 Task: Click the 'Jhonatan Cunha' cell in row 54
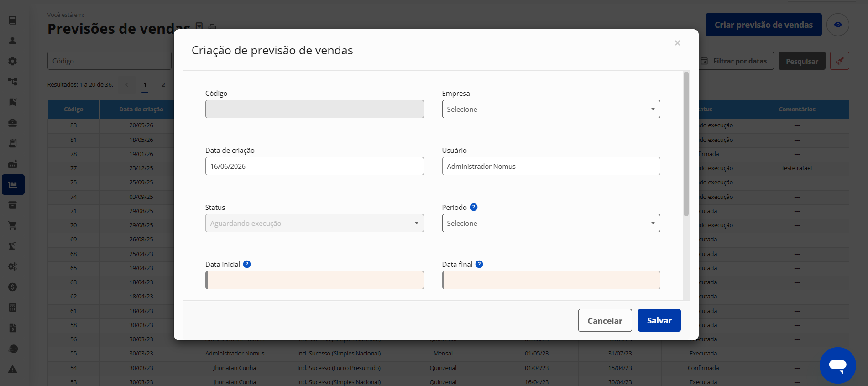[x=235, y=368]
